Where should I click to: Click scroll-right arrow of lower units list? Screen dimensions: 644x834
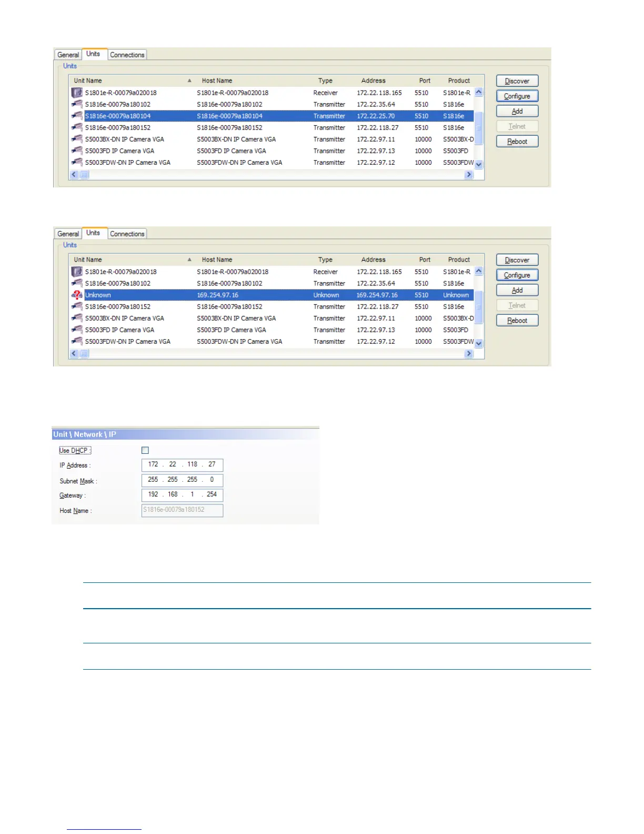click(469, 353)
